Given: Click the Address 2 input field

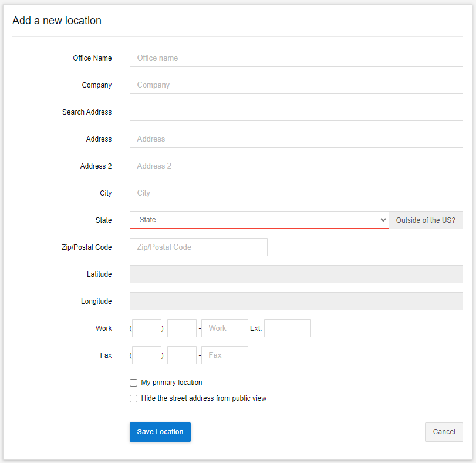Looking at the screenshot, I should [296, 166].
